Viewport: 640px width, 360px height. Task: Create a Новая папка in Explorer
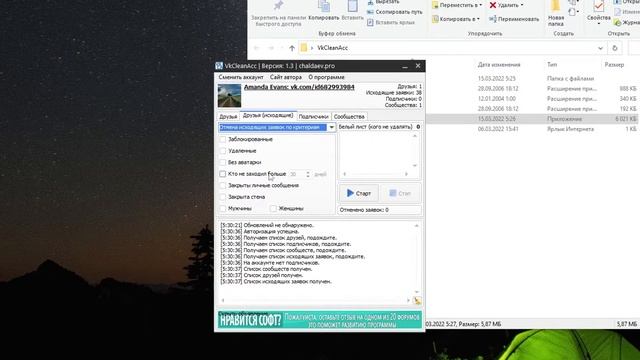pos(556,13)
